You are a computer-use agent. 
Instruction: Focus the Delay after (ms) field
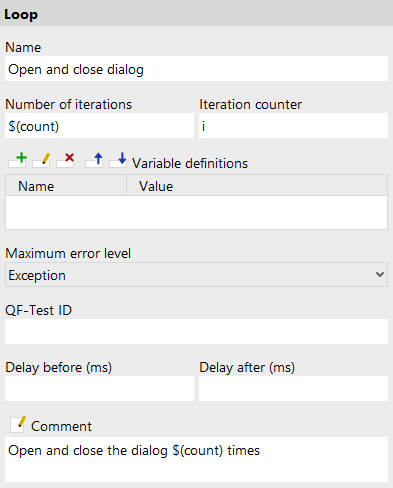293,389
